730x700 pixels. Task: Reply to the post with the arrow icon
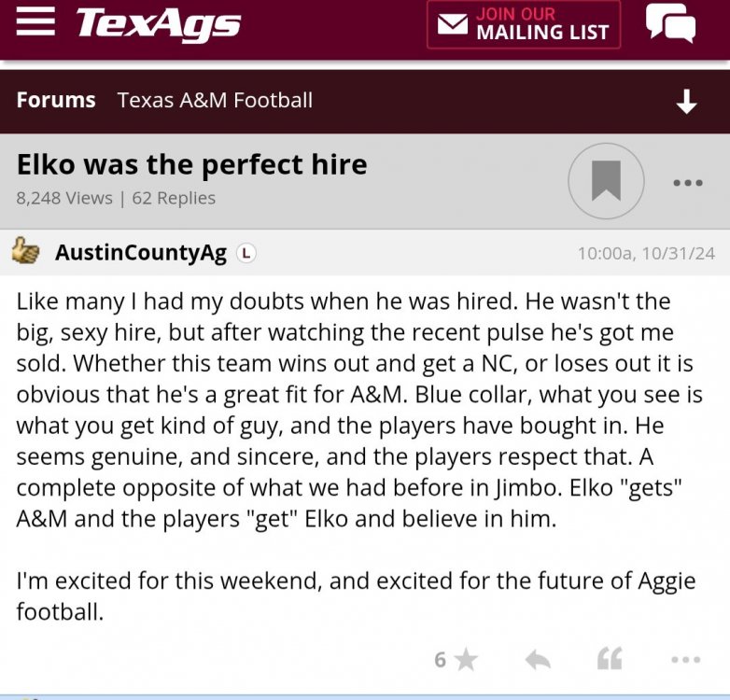[x=538, y=660]
